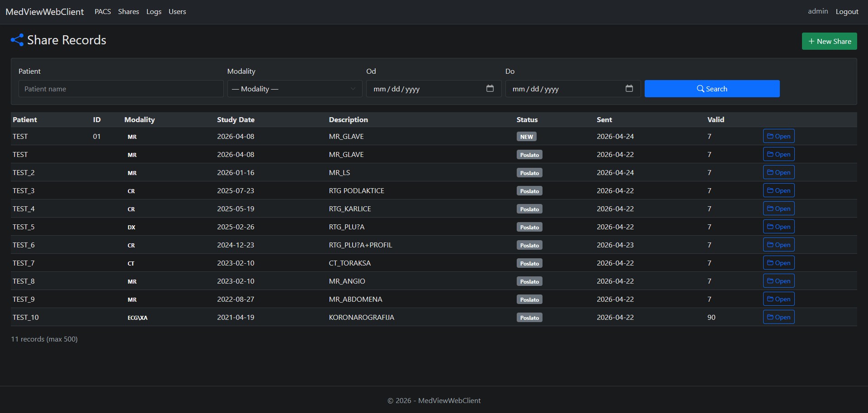Click the sent date 2026-04-23

pos(615,245)
